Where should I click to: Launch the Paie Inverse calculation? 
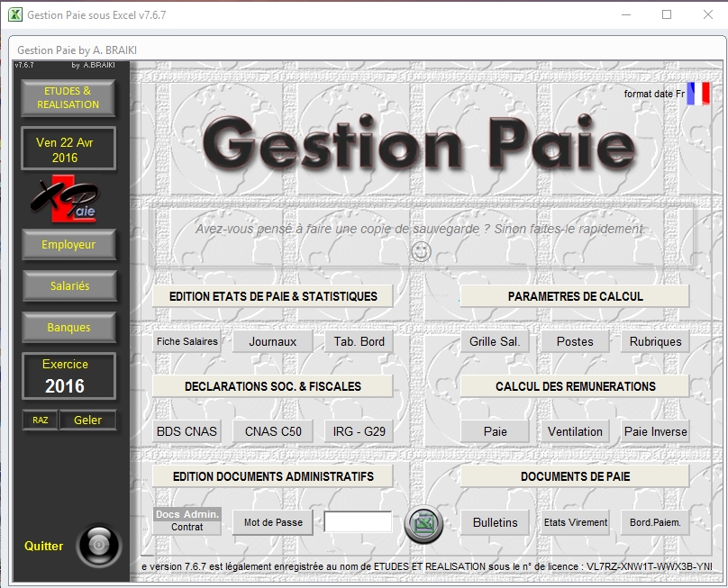pos(654,431)
